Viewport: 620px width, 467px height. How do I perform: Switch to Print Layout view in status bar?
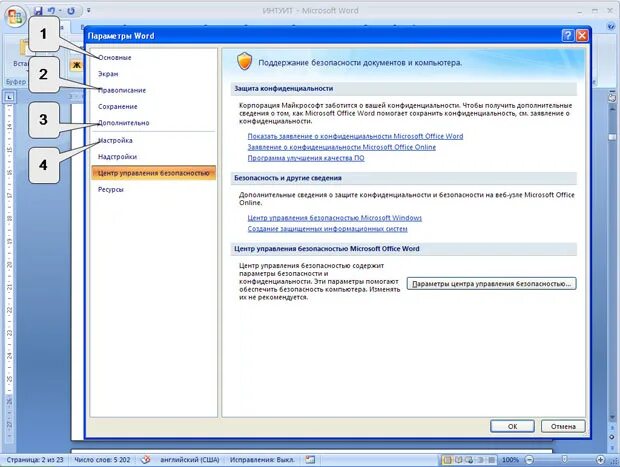tap(447, 460)
